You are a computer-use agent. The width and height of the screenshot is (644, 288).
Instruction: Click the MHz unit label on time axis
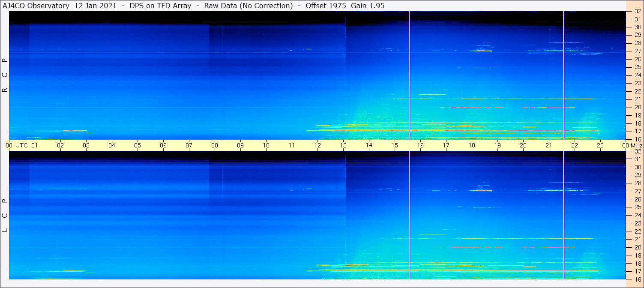coord(636,145)
